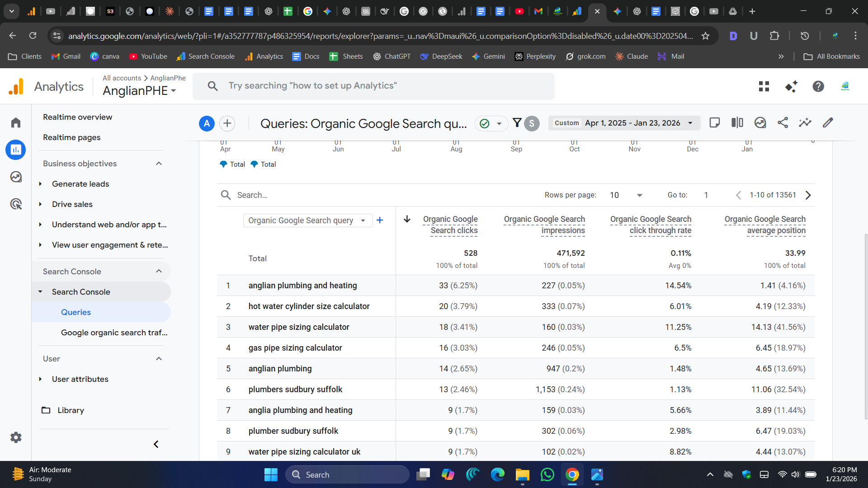Toggle the red Total legend chip
The width and height of the screenshot is (868, 488).
[x=263, y=164]
